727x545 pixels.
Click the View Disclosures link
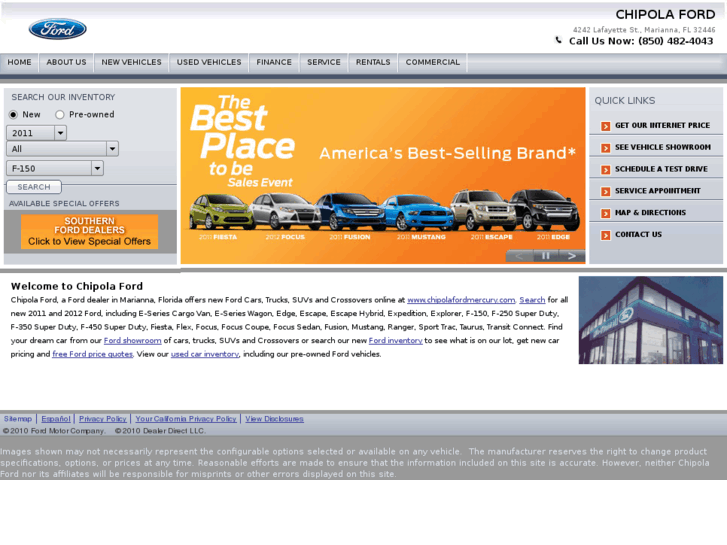coord(274,419)
